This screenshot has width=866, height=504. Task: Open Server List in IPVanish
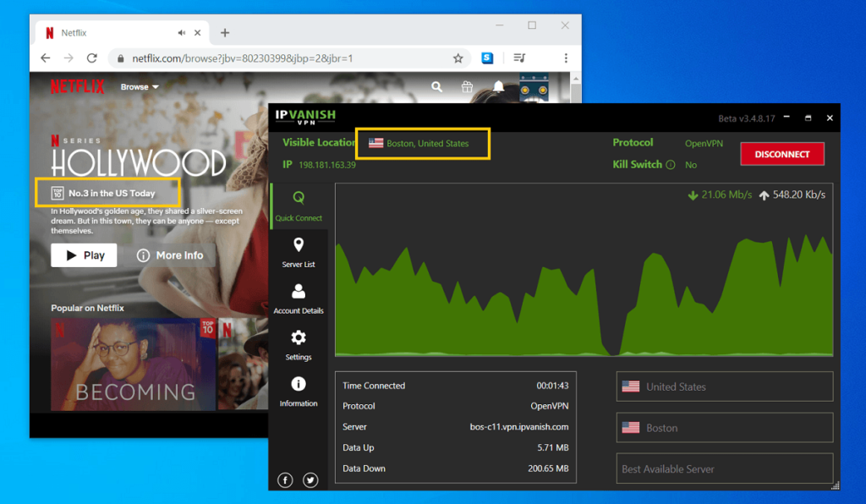pos(299,253)
